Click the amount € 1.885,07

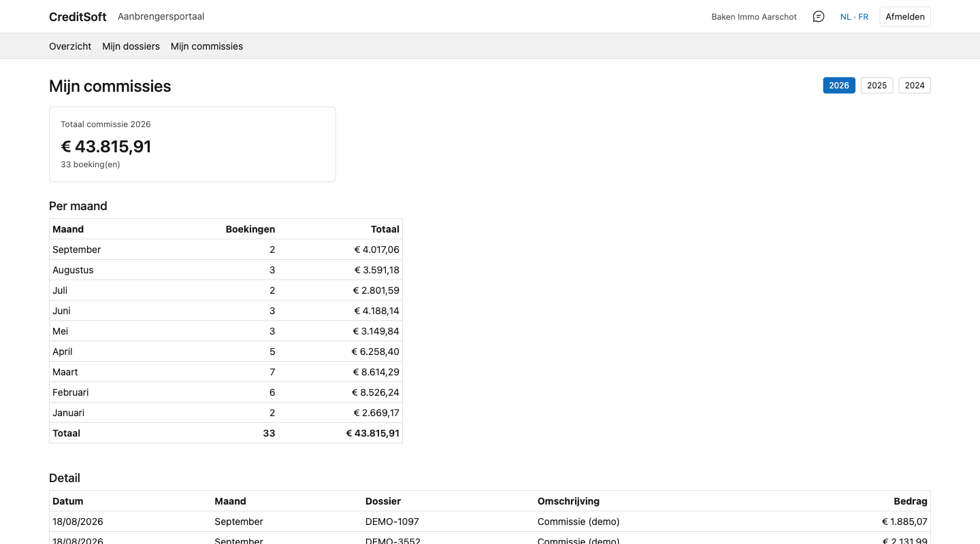click(904, 522)
